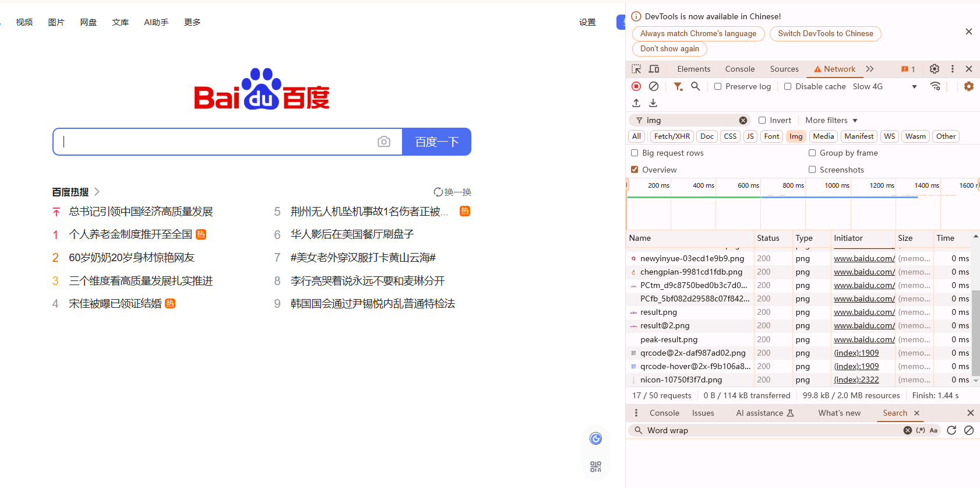Open the 更多 menu on Baidu
Screen dimensions: 980x488
pos(192,22)
